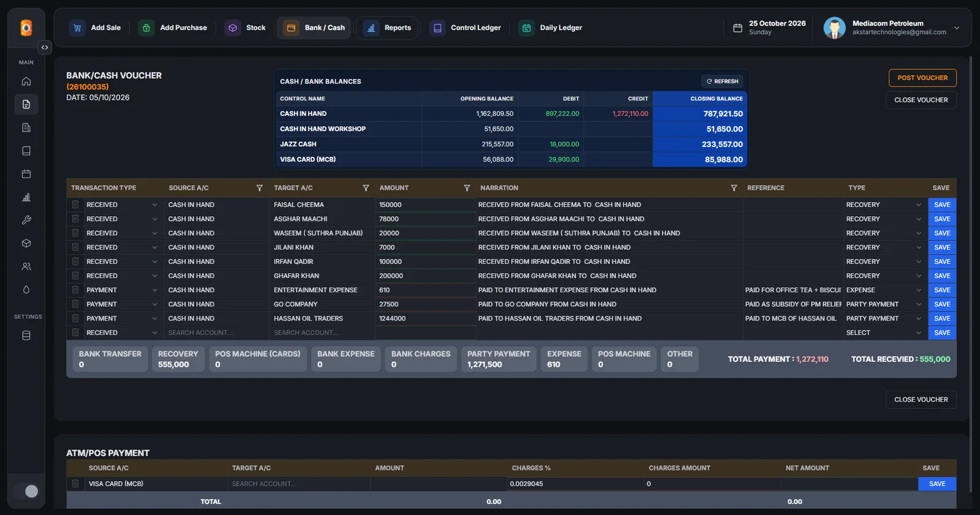Open transaction type dropdown for GO COMPANY

(121, 304)
